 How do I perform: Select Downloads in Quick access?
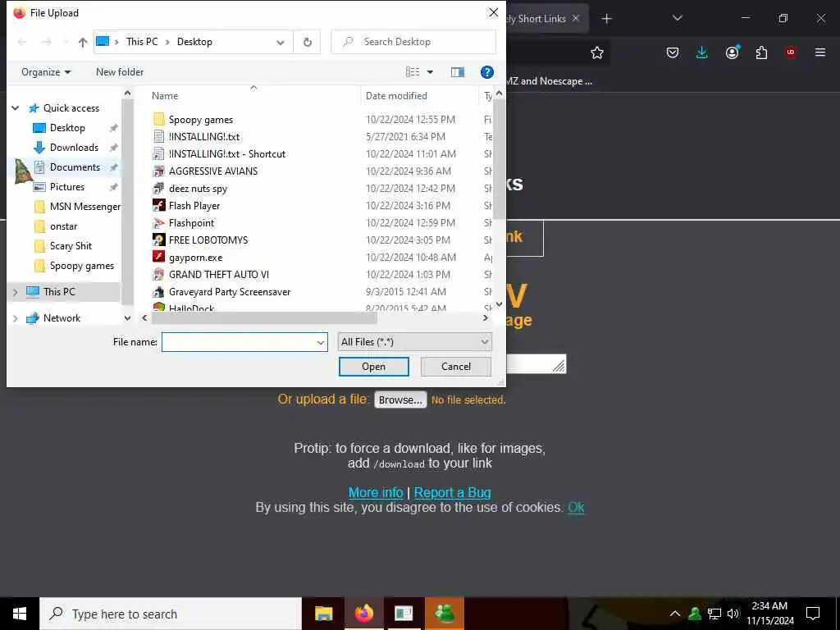point(74,148)
